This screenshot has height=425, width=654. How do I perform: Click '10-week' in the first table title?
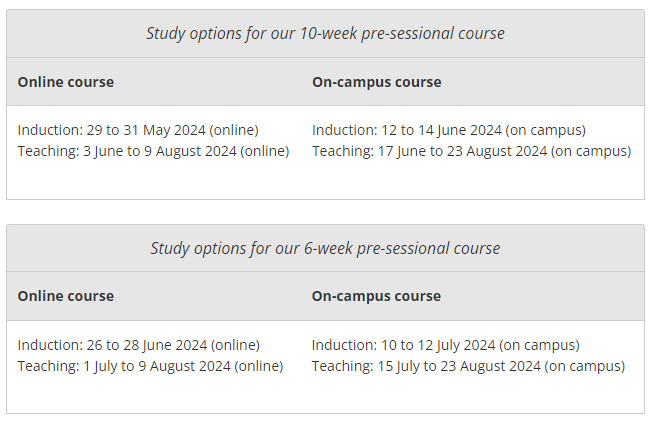(329, 33)
